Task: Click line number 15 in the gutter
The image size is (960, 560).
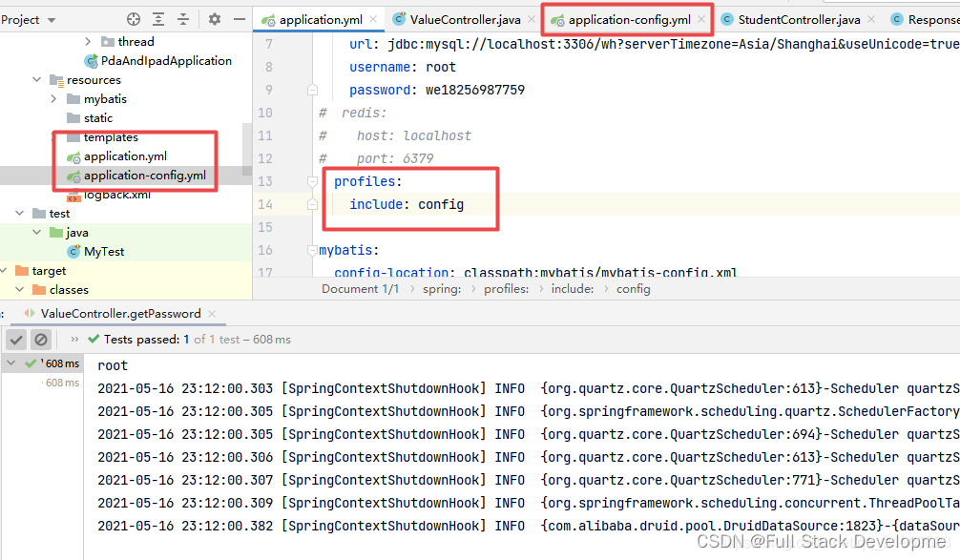Action: [x=264, y=227]
